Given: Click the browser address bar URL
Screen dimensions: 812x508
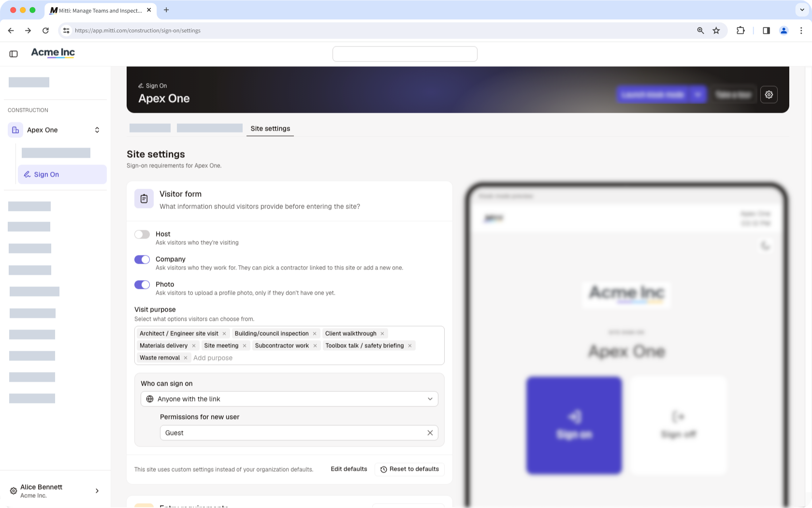Looking at the screenshot, I should 138,30.
